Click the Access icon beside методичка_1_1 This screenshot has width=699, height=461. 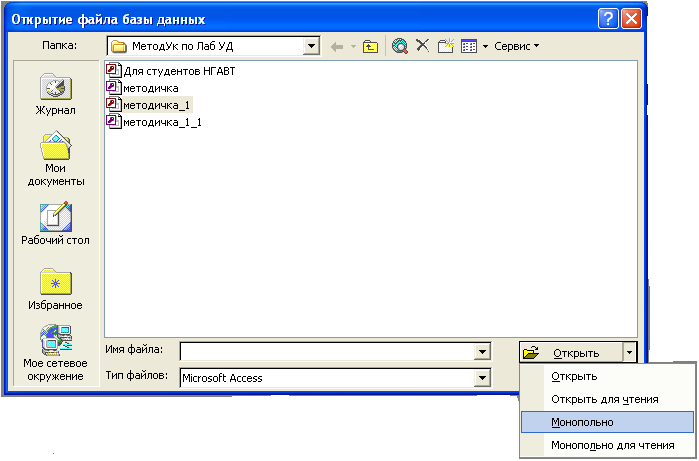(x=114, y=121)
